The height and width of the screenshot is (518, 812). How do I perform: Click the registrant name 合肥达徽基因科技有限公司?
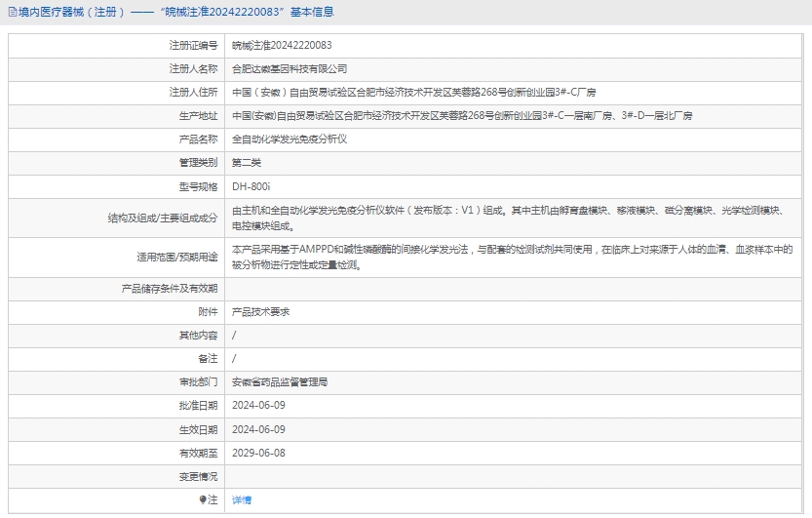point(290,68)
